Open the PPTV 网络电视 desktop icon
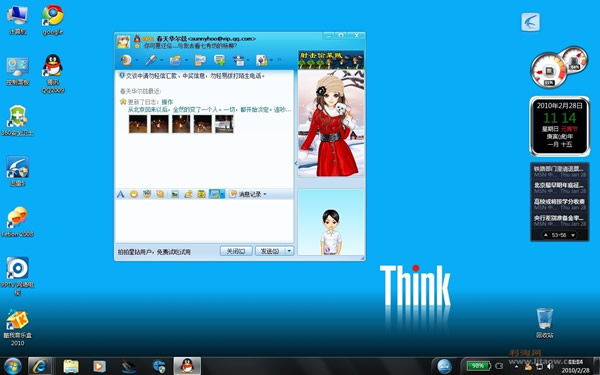 [17, 276]
